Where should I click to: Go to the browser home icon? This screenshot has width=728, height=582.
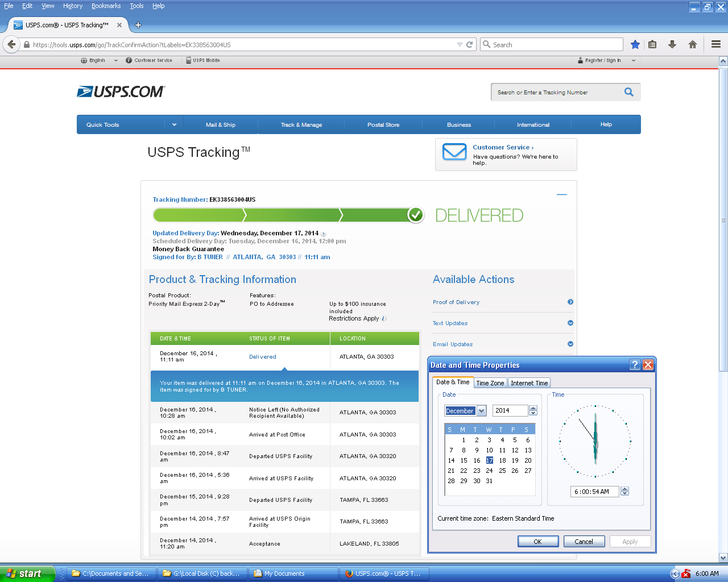pos(693,44)
